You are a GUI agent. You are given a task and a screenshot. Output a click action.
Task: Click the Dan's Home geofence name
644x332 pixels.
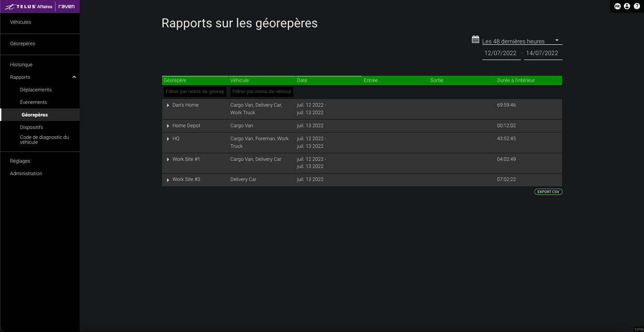185,105
